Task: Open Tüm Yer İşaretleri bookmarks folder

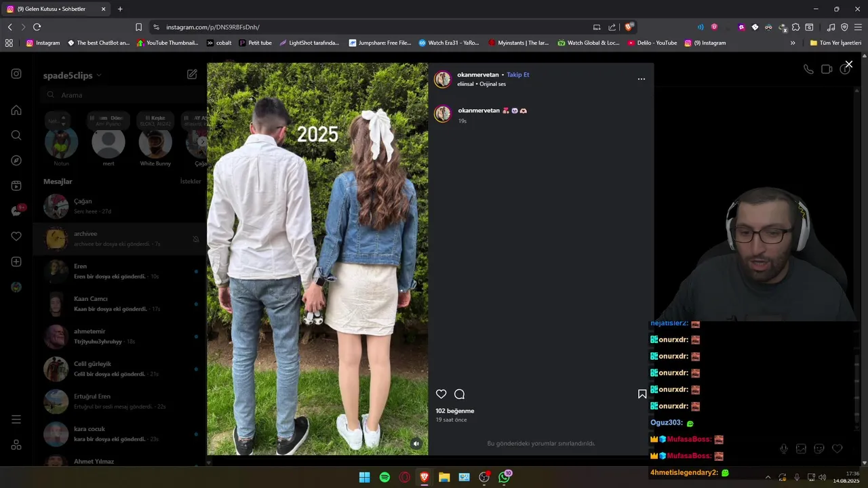Action: pos(835,43)
